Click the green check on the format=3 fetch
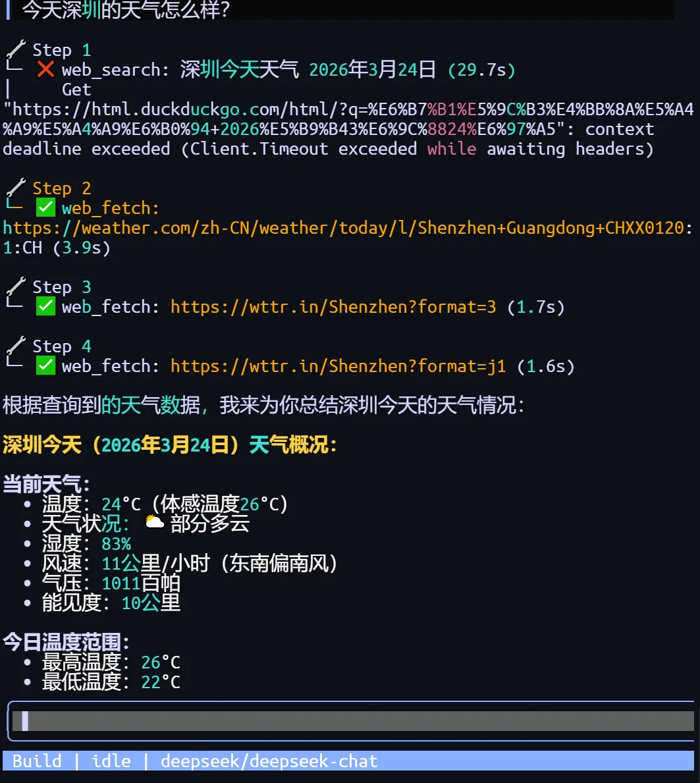This screenshot has width=700, height=783. [45, 307]
